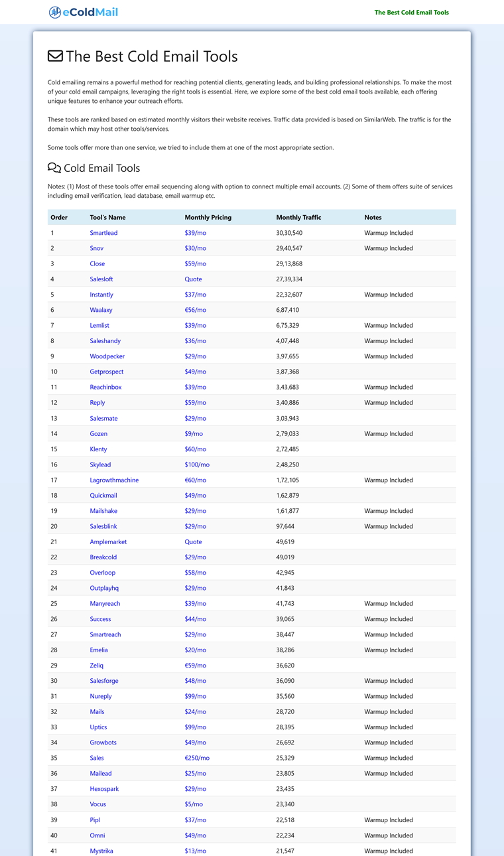The height and width of the screenshot is (856, 504).
Task: Open the Mails tool link
Action: click(x=97, y=711)
